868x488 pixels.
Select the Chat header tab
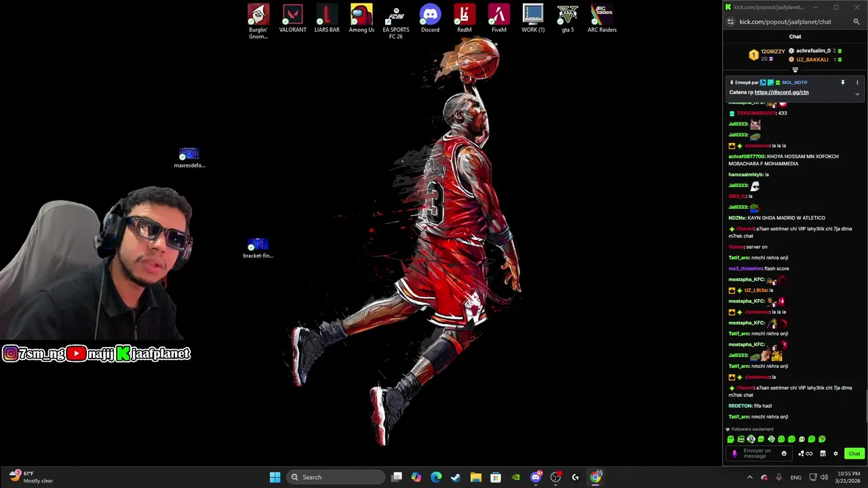click(x=795, y=37)
